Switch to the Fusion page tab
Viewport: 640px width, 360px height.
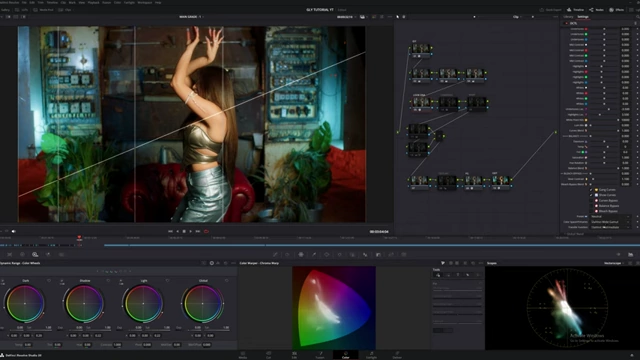320,355
